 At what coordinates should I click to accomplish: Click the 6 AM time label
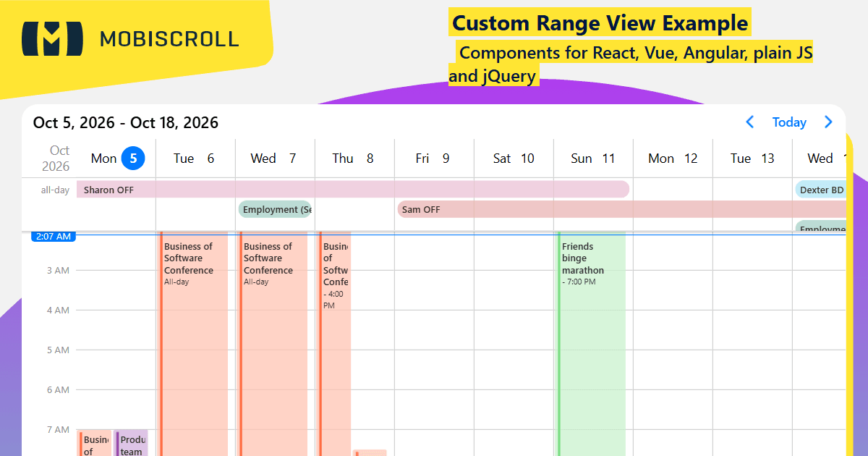coord(59,390)
